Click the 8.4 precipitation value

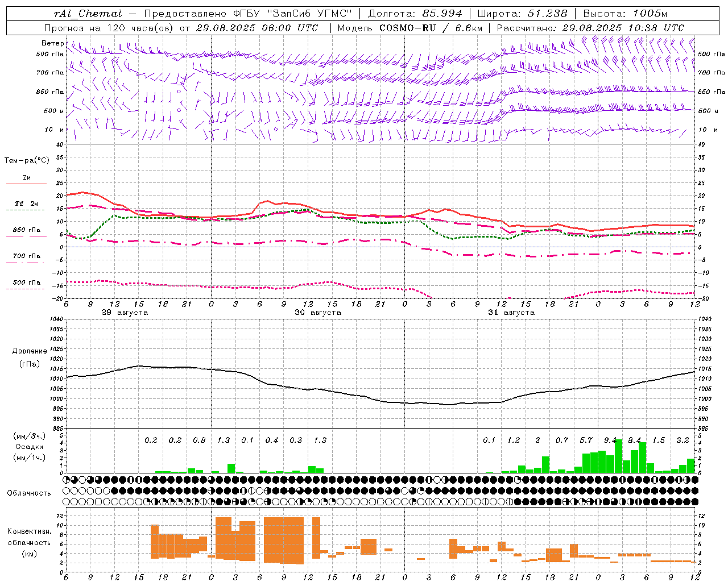pyautogui.click(x=634, y=440)
